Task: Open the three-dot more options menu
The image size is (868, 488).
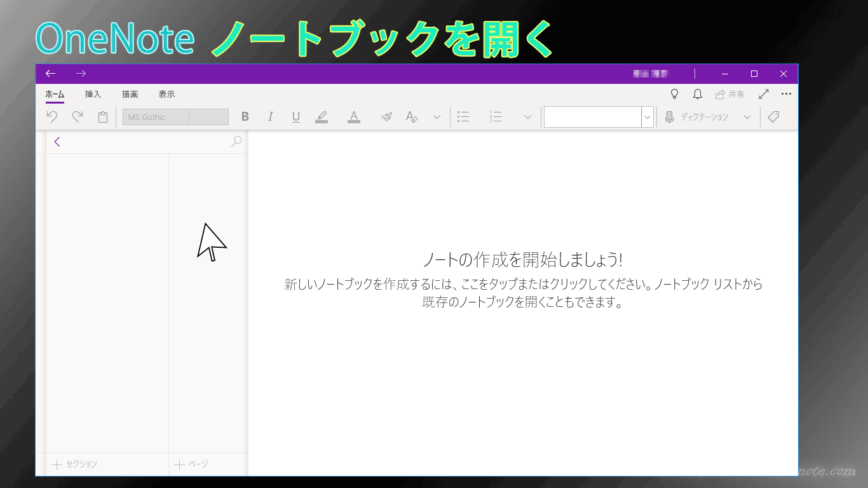Action: (x=786, y=94)
